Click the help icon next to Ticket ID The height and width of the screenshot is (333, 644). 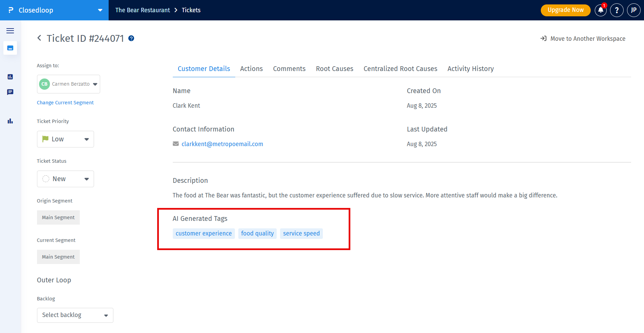[x=131, y=38]
